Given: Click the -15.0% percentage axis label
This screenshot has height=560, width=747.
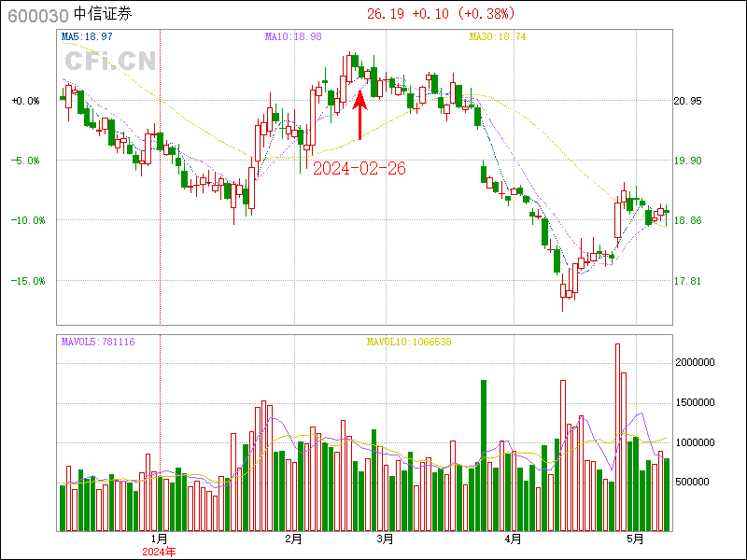Looking at the screenshot, I should (x=26, y=281).
